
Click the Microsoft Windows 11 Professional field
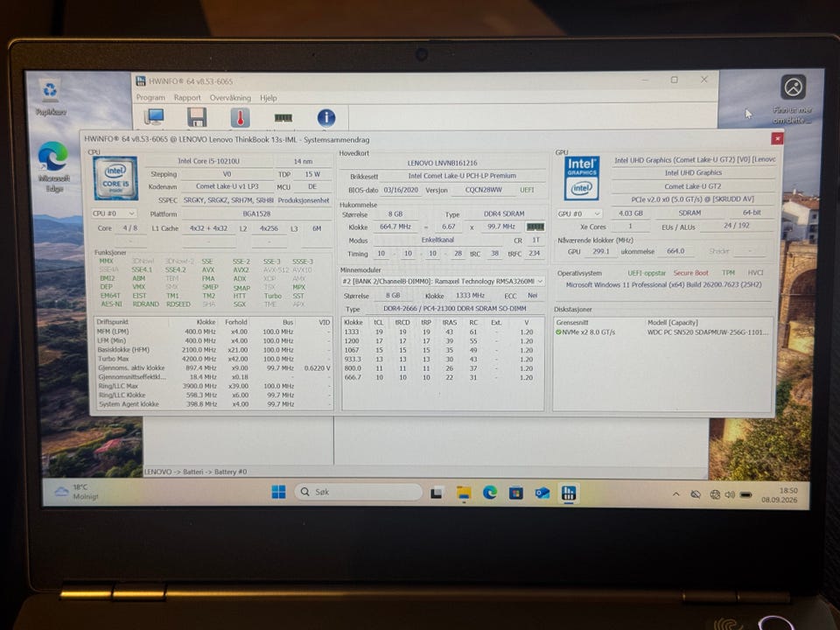click(664, 284)
